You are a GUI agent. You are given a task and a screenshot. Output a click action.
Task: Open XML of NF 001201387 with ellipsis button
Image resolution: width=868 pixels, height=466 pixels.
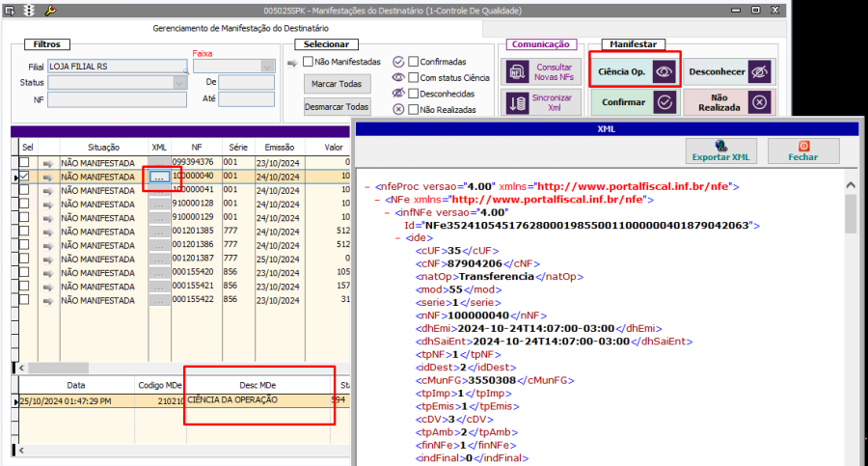pos(159,260)
